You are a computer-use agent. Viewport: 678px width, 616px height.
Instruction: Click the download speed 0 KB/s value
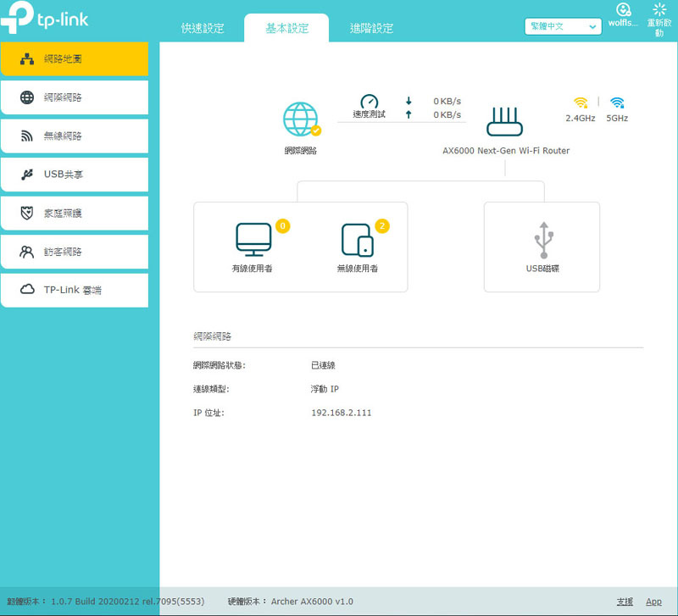(x=447, y=101)
